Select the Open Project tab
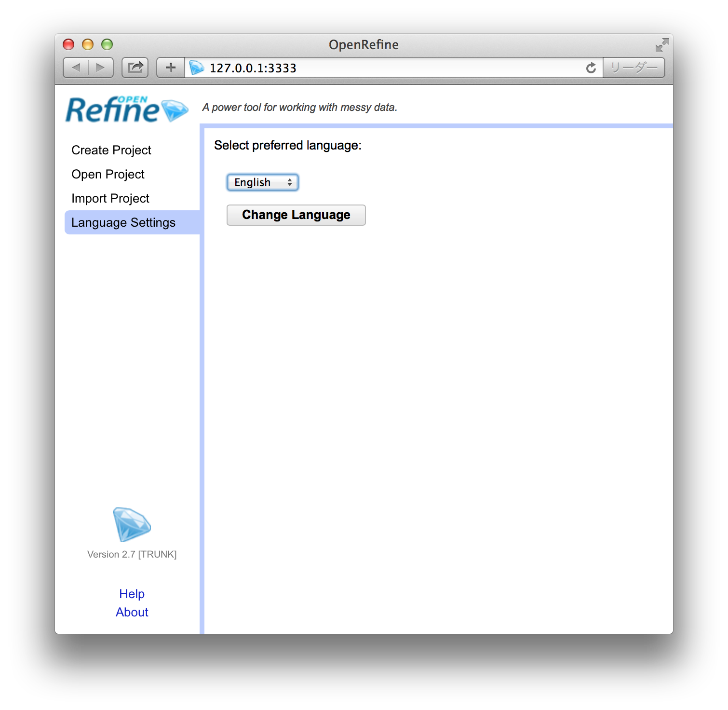 (x=108, y=174)
